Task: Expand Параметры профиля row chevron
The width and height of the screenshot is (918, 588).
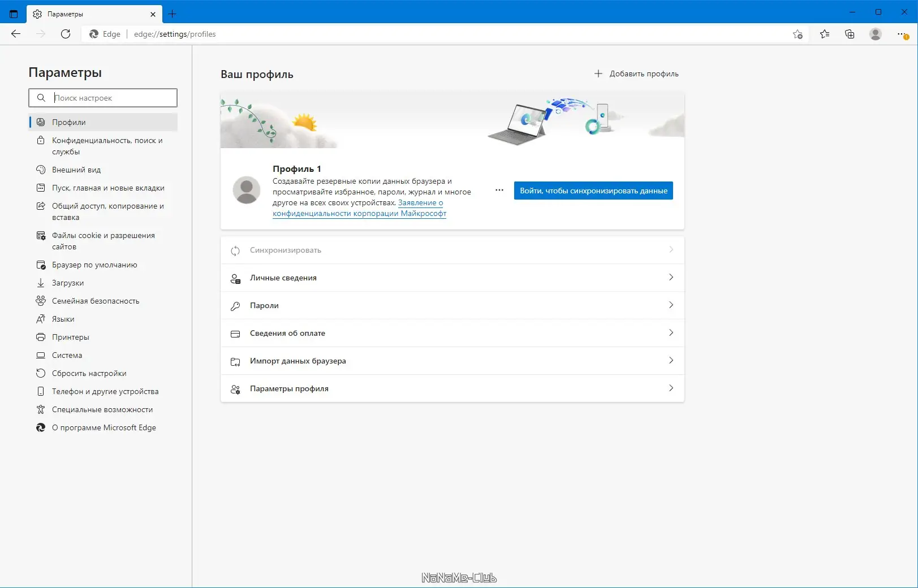Action: [x=671, y=388]
